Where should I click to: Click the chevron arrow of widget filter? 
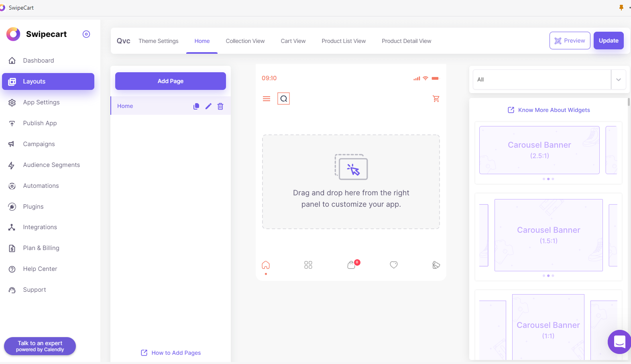(x=619, y=79)
